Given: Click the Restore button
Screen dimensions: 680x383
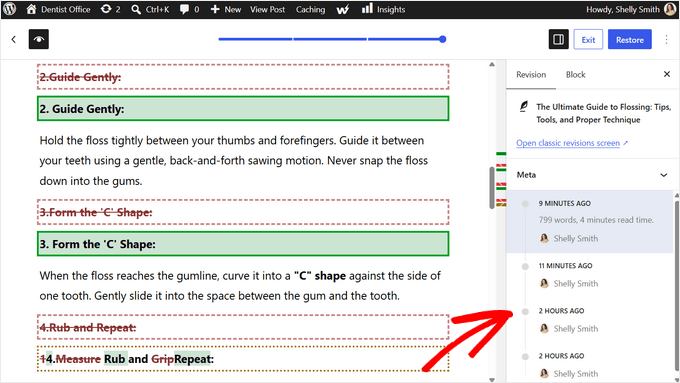Looking at the screenshot, I should pyautogui.click(x=630, y=39).
